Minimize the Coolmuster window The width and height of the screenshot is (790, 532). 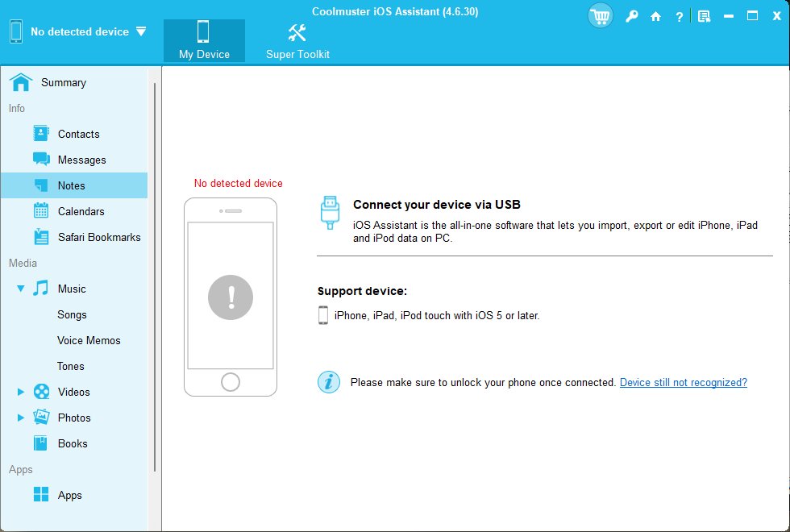(729, 17)
